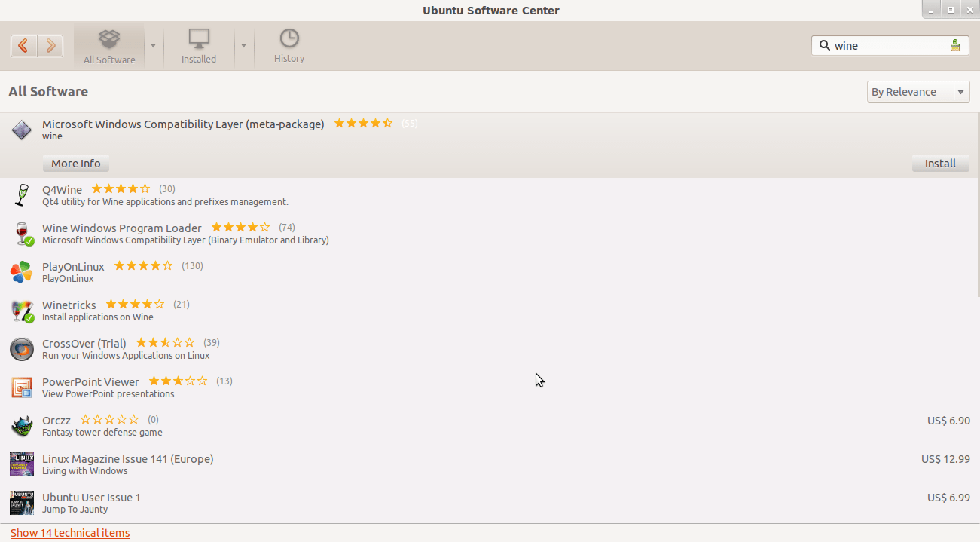Screen dimensions: 980x542
Task: Click the Microsoft Windows Compatibility Layer title
Action: [183, 124]
